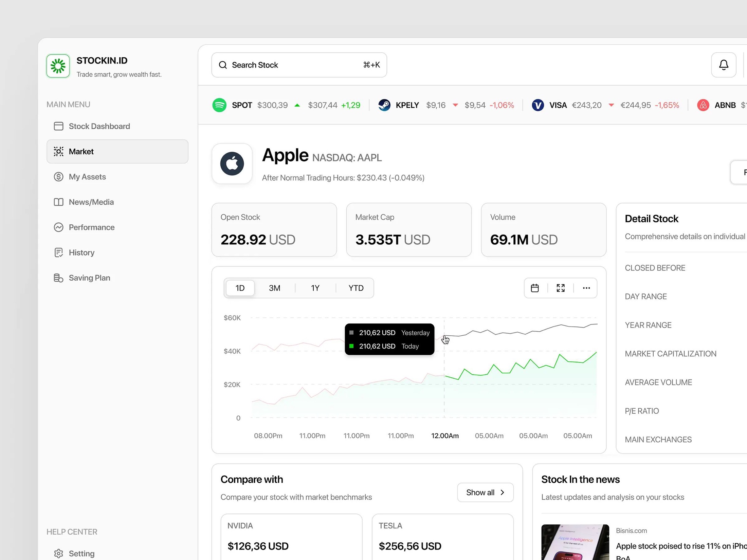
Task: Select the 1Y tab on the chart
Action: [x=315, y=288]
